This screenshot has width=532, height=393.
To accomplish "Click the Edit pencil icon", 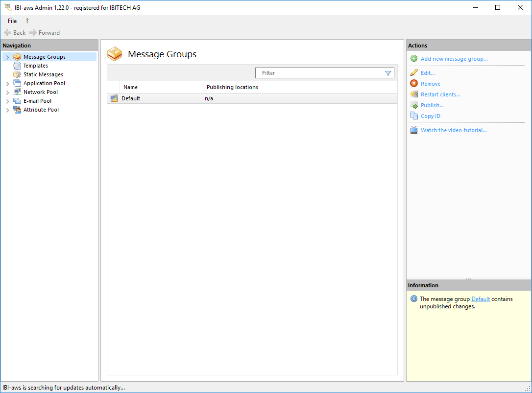I will click(414, 73).
